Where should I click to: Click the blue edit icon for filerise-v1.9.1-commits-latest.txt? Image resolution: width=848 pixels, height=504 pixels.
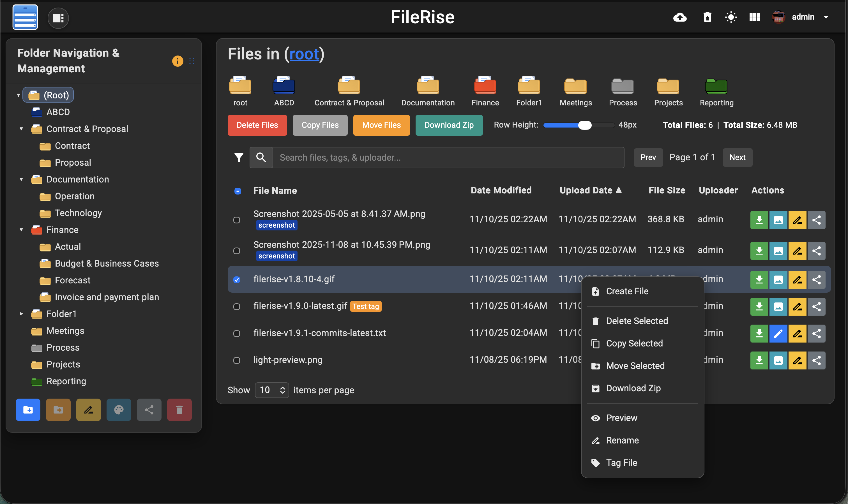click(x=778, y=334)
